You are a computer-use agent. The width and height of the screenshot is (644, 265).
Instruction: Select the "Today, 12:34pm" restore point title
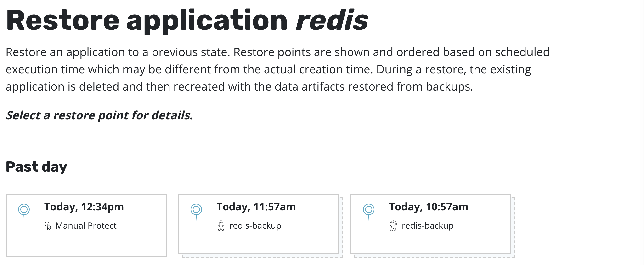pos(84,207)
